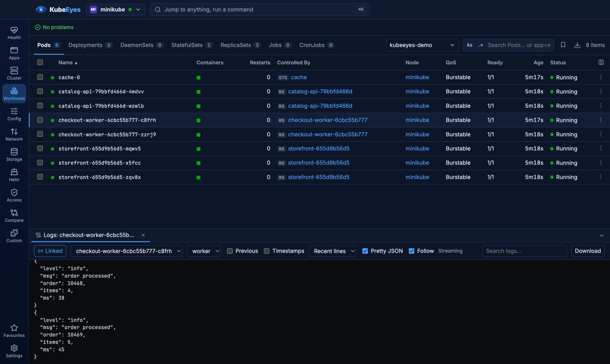Switch to the CronJobs tab
This screenshot has width=610, height=364.
click(317, 45)
